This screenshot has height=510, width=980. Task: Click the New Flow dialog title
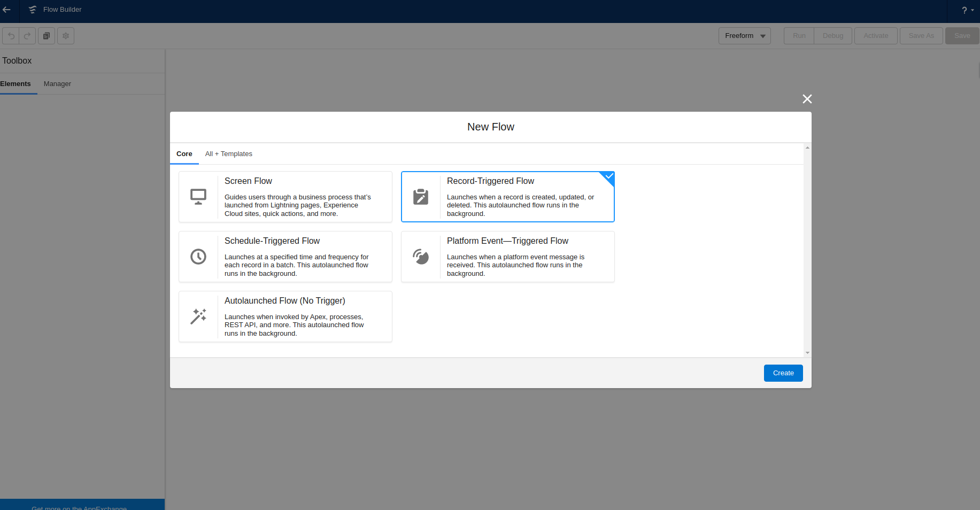491,127
